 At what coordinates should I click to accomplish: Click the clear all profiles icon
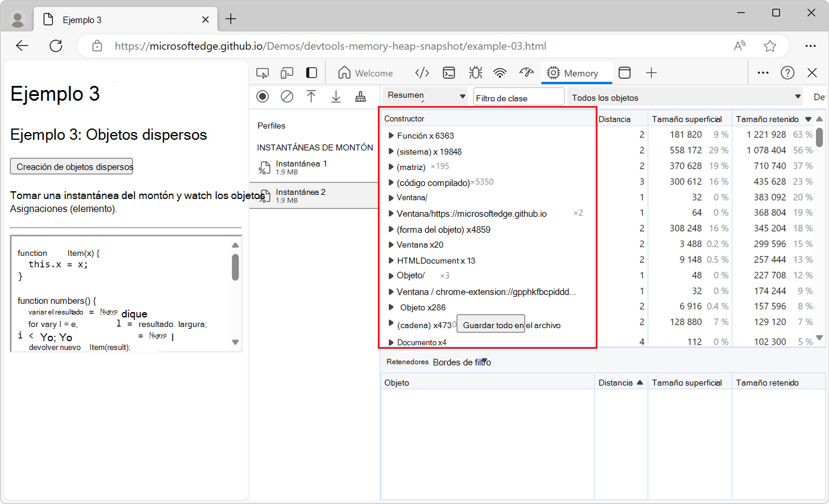(287, 97)
